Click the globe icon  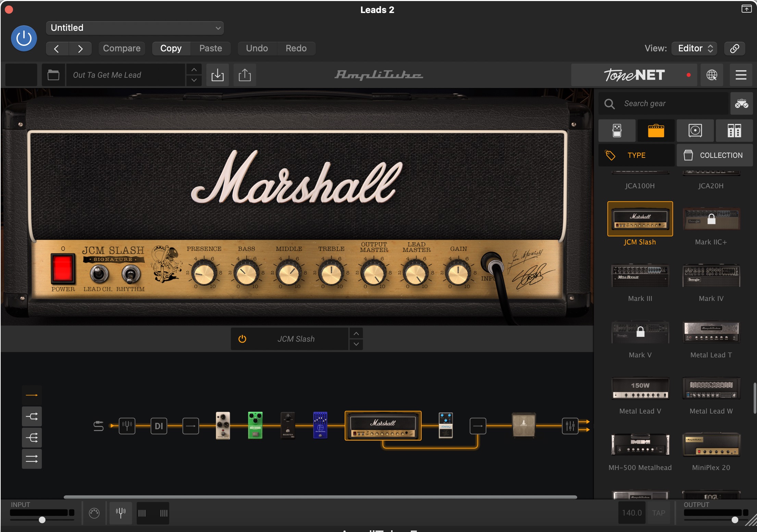(712, 75)
